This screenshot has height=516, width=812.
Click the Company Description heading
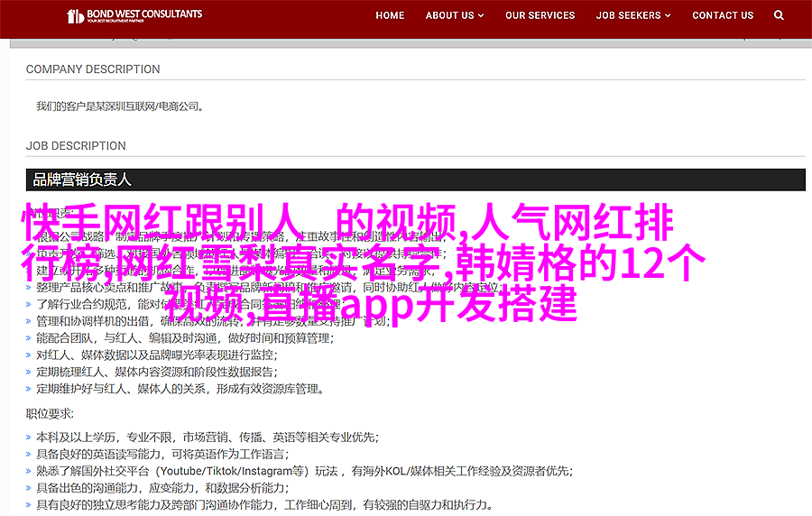[x=93, y=69]
